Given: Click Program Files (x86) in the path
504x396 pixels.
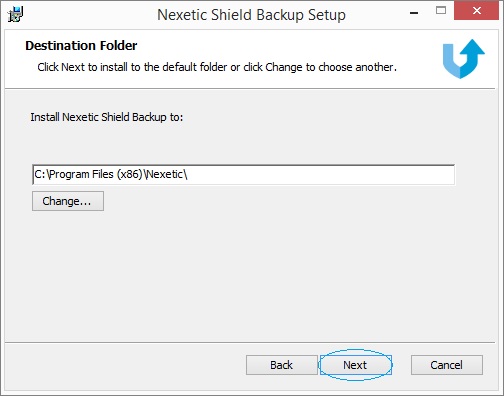Looking at the screenshot, I should click(96, 174).
